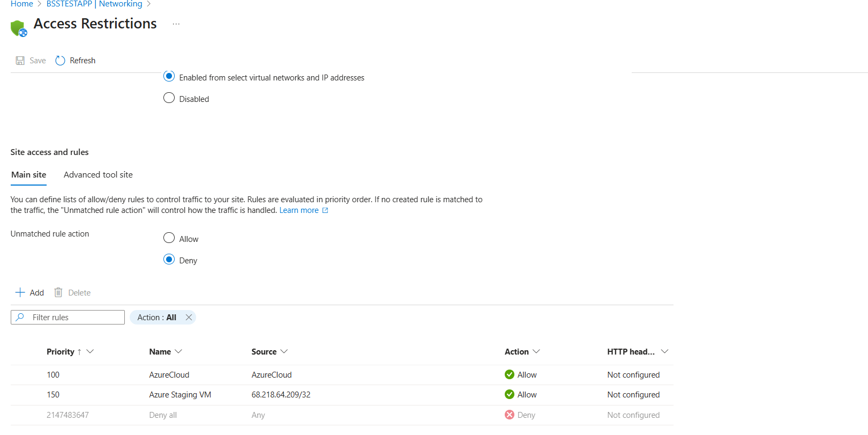Click the Save button label
This screenshot has width=868, height=435.
[38, 61]
